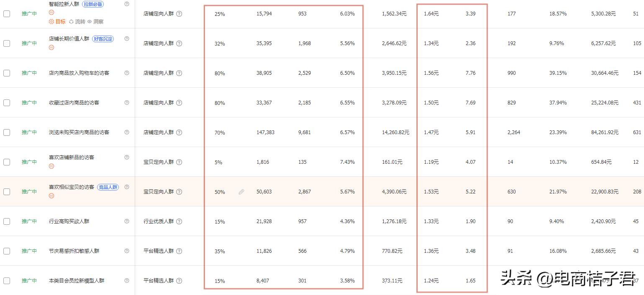Click the 好客沉淀 tag
This screenshot has height=295, width=644.
pyautogui.click(x=103, y=39)
